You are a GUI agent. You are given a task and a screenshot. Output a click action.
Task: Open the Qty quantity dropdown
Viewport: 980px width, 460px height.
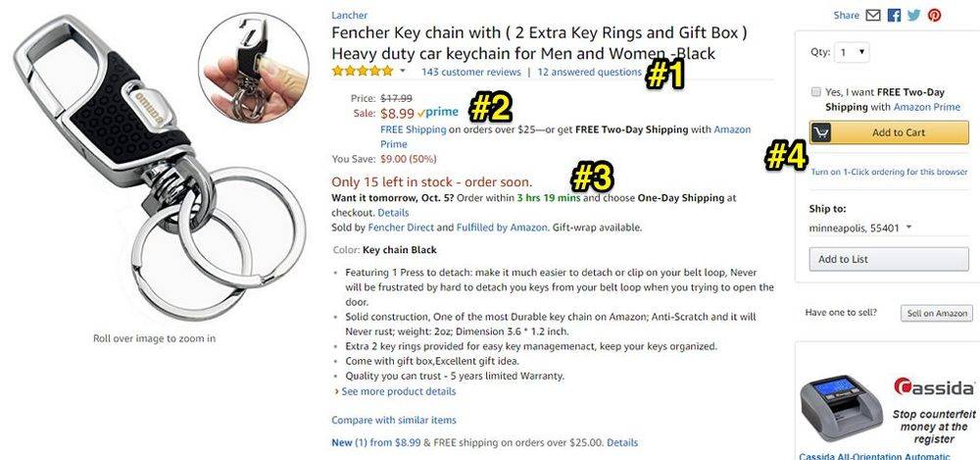pyautogui.click(x=854, y=52)
